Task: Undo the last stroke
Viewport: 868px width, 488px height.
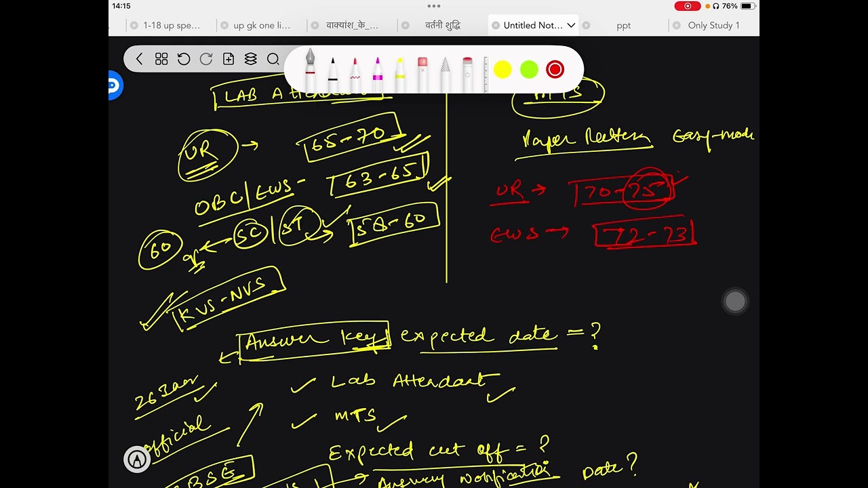Action: pyautogui.click(x=184, y=59)
